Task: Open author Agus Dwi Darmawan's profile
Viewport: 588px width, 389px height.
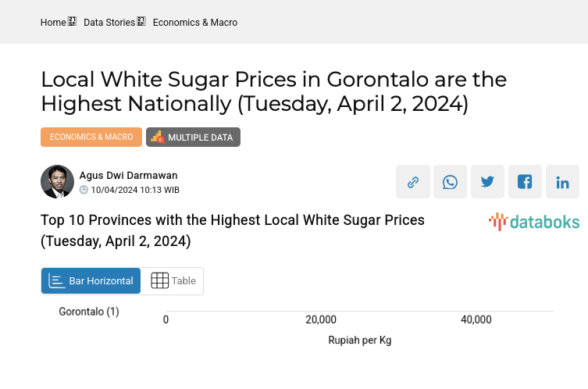Action: (128, 175)
